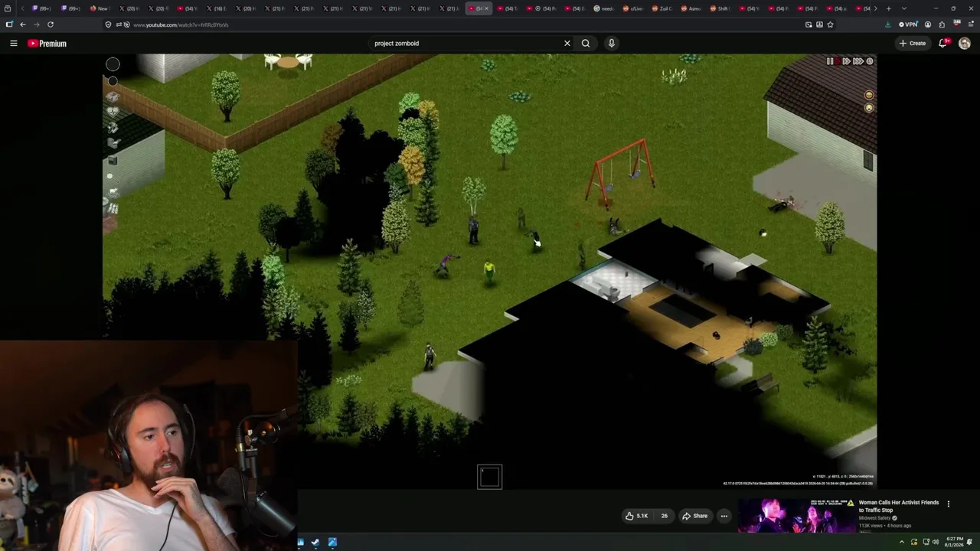Viewport: 980px width, 551px height.
Task: Clear the 'project zomboid' search text
Action: (x=567, y=44)
